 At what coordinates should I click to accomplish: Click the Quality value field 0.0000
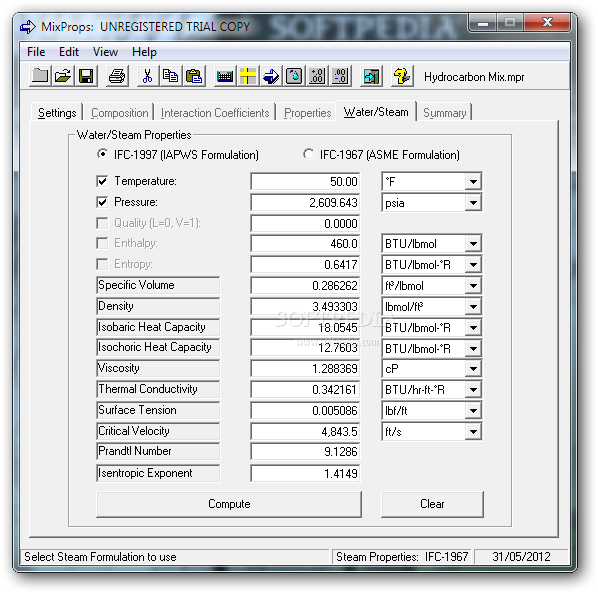pos(305,223)
